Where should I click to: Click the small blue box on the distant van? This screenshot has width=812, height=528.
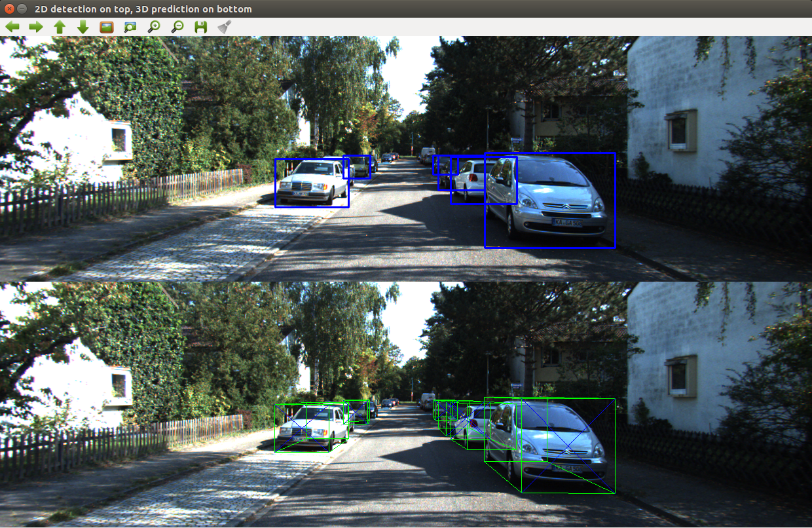point(358,166)
